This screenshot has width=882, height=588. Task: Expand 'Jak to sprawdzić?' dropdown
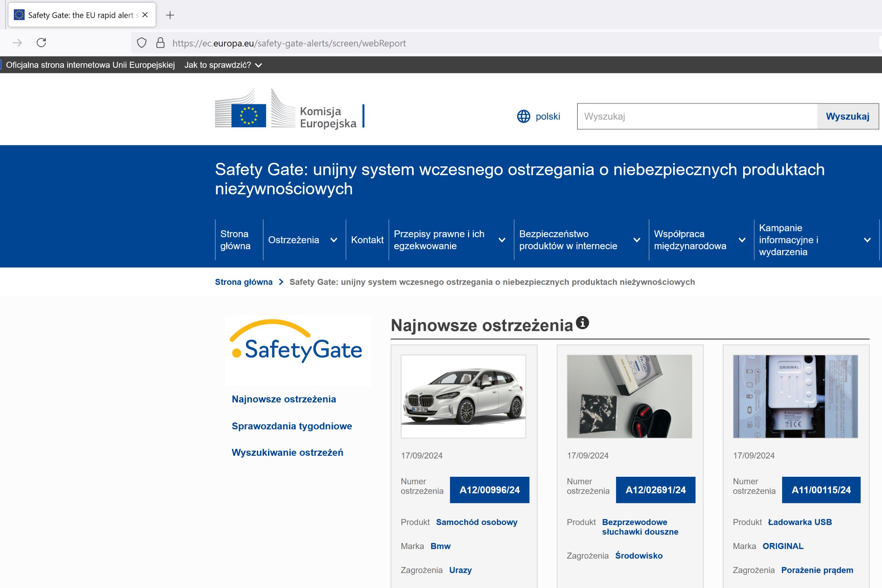(223, 65)
